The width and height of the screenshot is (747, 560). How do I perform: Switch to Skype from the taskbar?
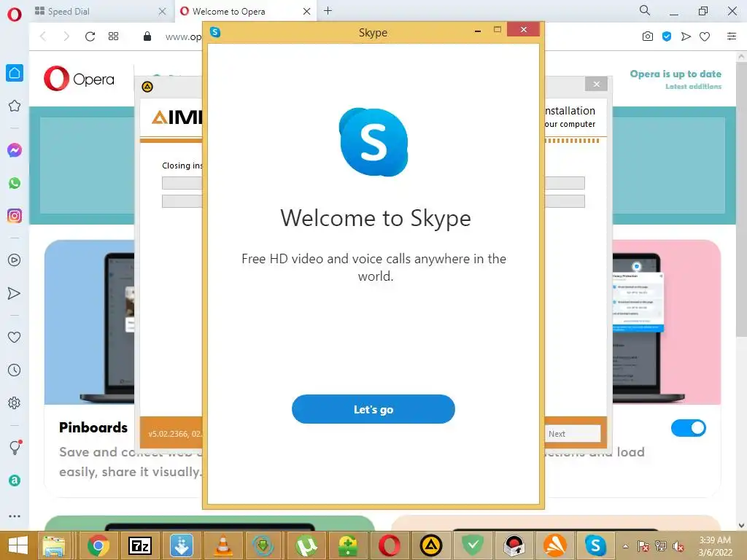[595, 545]
